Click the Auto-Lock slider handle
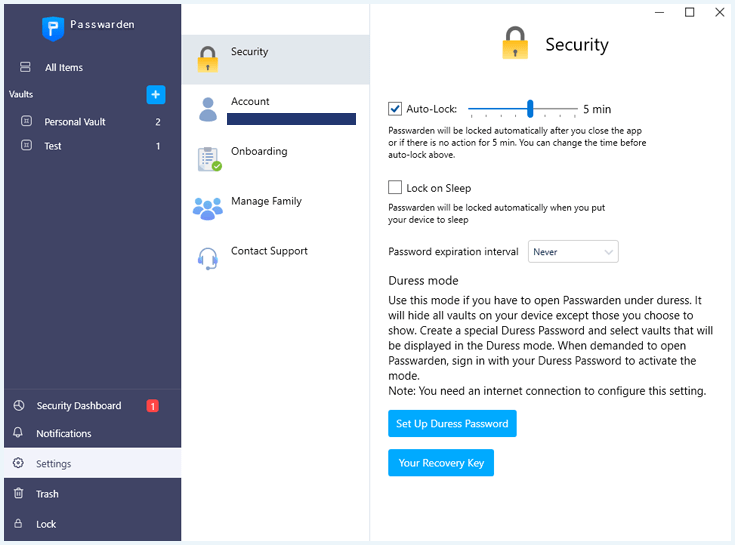Screen dimensions: 735x545 [530, 109]
